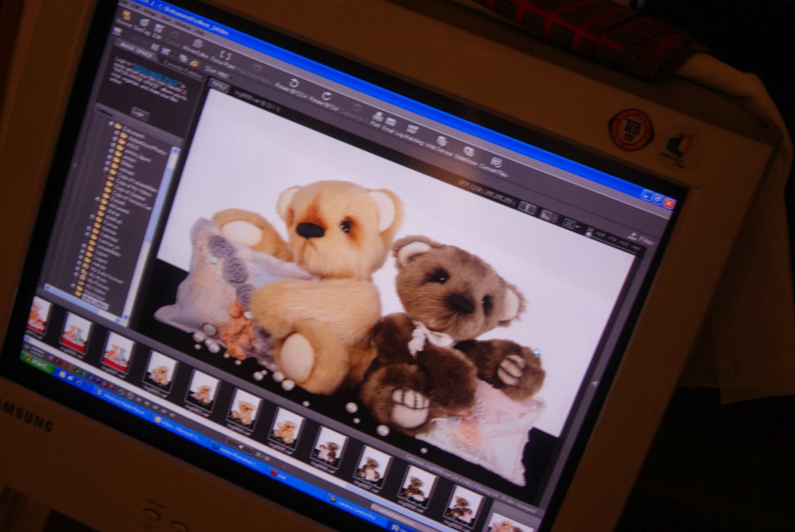
Task: Start the Slideshow
Action: point(468,154)
